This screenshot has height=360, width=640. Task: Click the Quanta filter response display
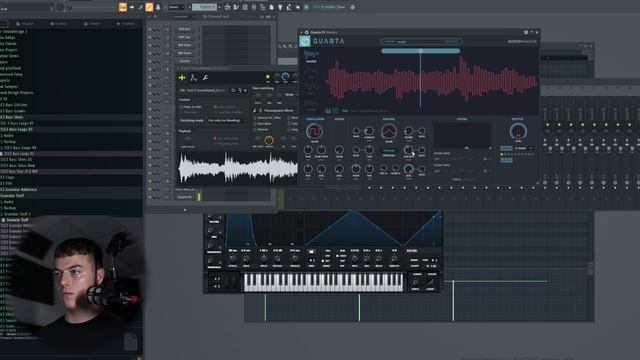click(x=462, y=136)
